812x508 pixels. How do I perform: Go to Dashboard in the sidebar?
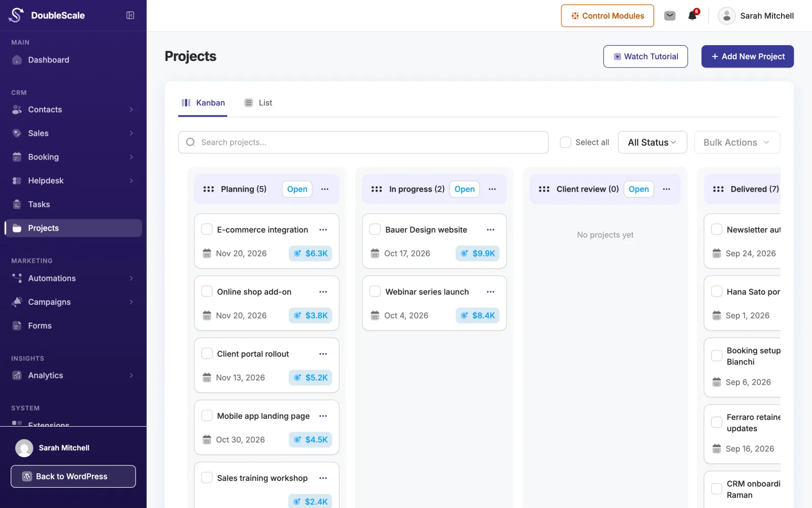coord(74,60)
